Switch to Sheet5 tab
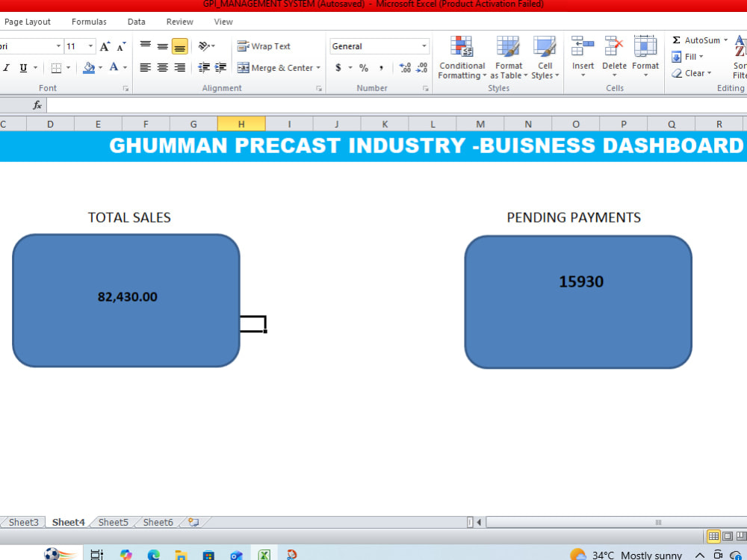The width and height of the screenshot is (747, 560). pyautogui.click(x=114, y=523)
